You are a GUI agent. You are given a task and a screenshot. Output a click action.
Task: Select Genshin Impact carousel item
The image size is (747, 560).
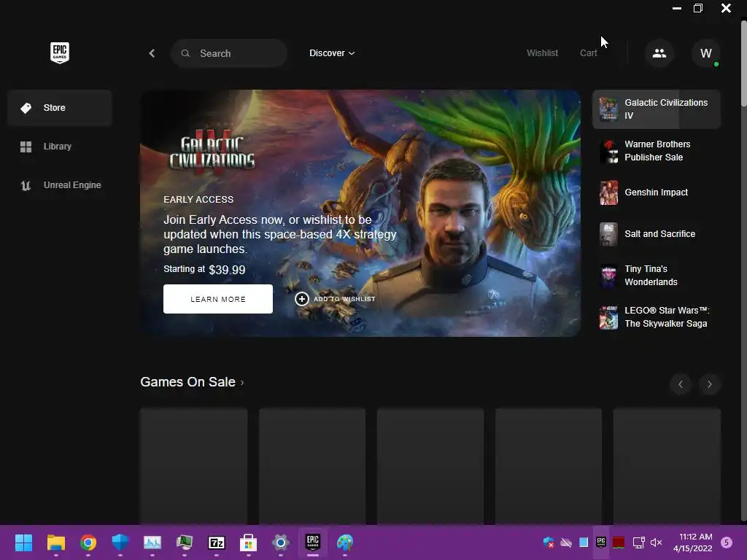click(656, 192)
